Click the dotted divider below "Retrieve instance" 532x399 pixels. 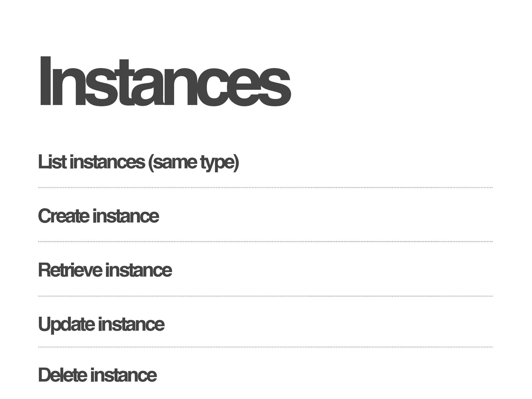(x=265, y=296)
